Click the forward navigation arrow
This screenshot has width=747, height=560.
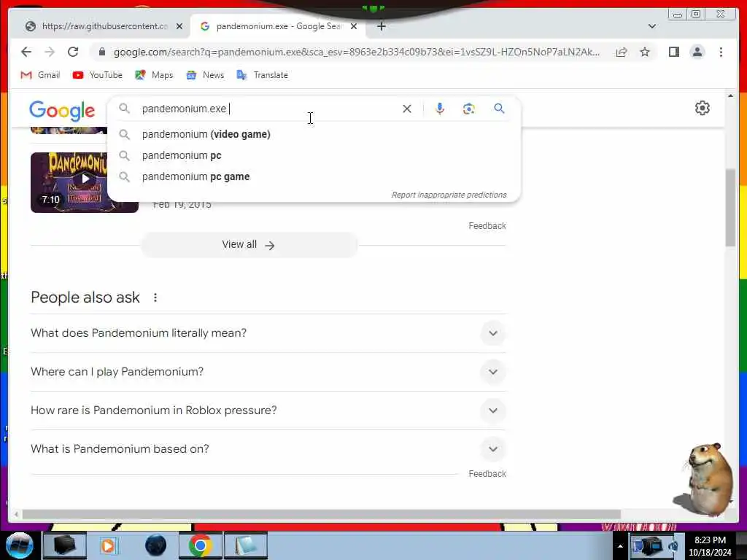[x=50, y=52]
